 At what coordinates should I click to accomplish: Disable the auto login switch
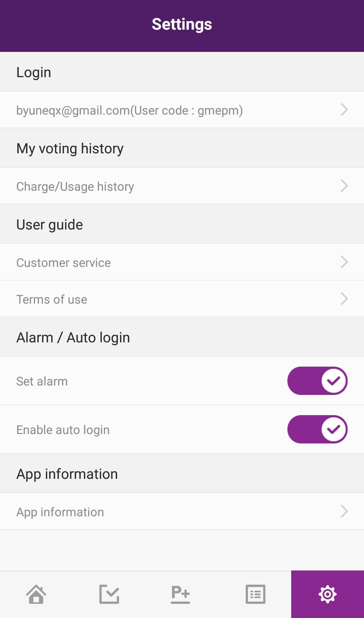click(317, 429)
